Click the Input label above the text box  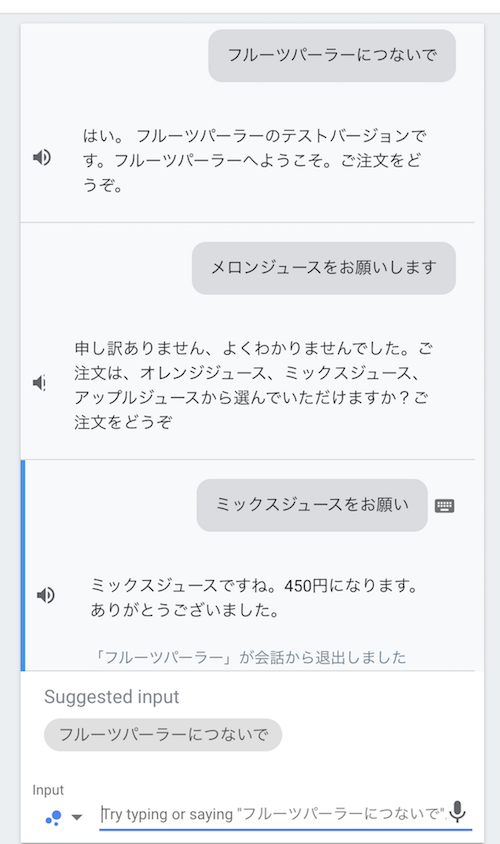(x=48, y=790)
